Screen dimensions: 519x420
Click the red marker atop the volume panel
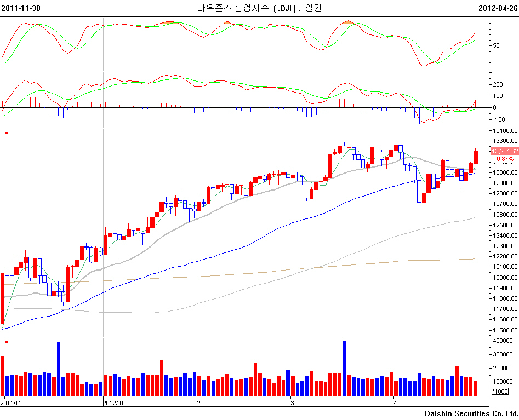pos(6,342)
